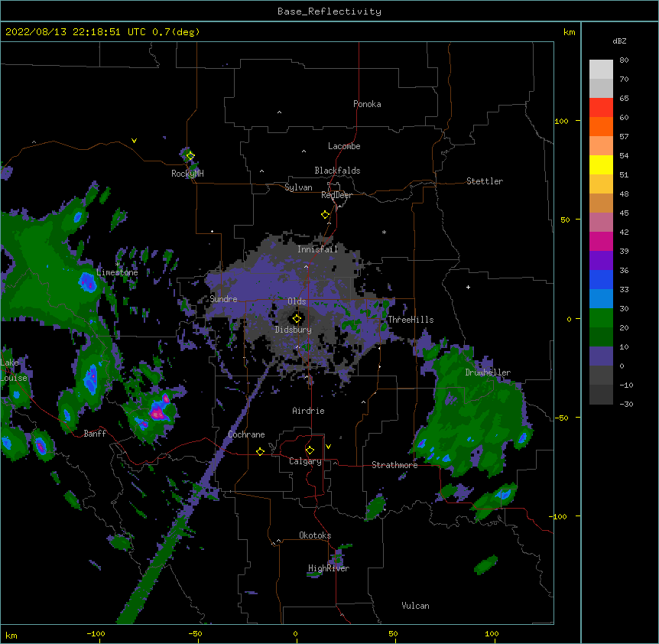
Task: Click the Cochrane label
Action: click(x=246, y=434)
